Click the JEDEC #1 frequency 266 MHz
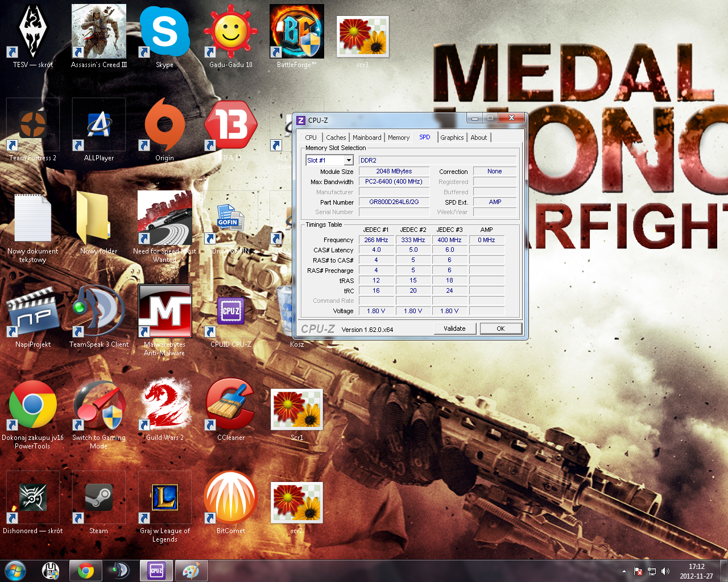This screenshot has height=582, width=728. point(376,240)
